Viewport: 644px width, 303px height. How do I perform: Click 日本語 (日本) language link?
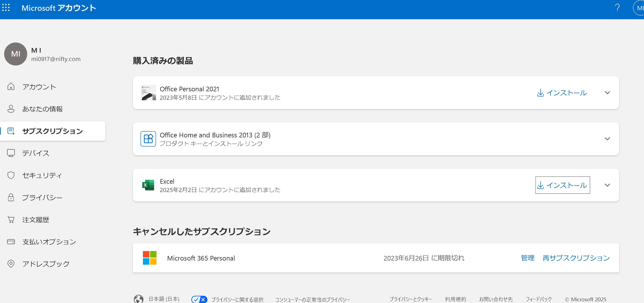(164, 299)
